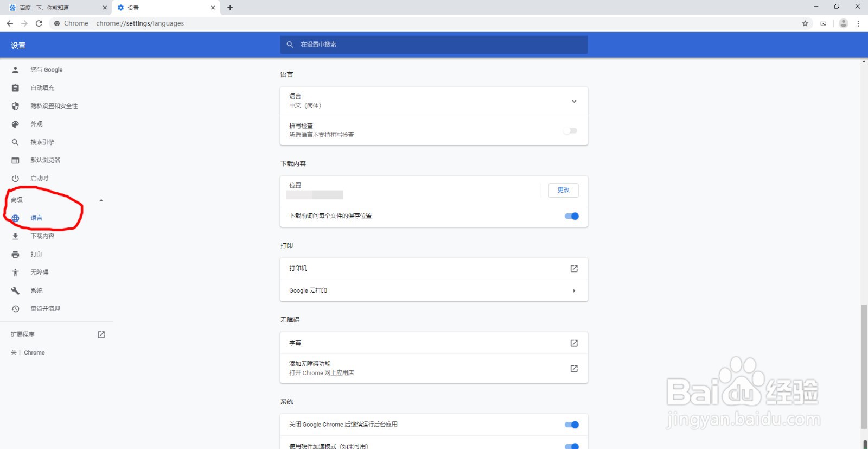
Task: Switch to the 百度一下 tab
Action: pos(57,8)
